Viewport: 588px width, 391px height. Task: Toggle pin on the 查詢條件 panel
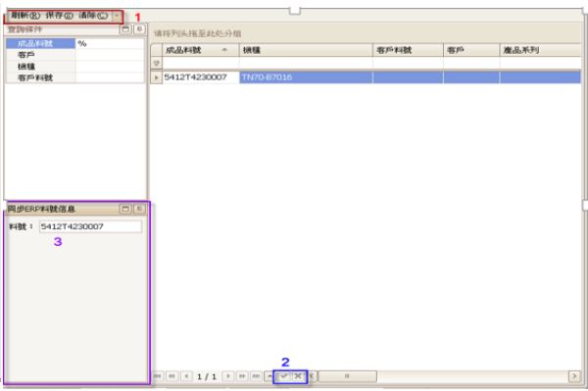(x=139, y=29)
